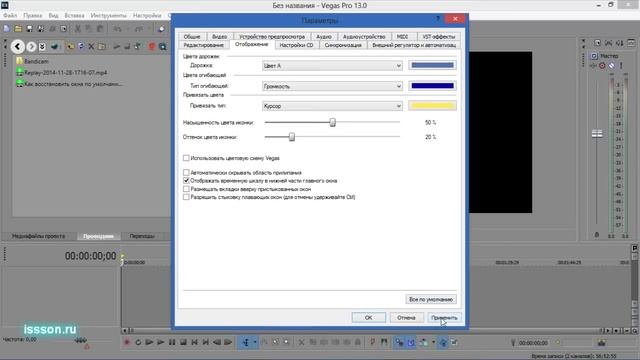
Task: Switch to Медиафайлы проекта panel tab
Action: click(38, 236)
